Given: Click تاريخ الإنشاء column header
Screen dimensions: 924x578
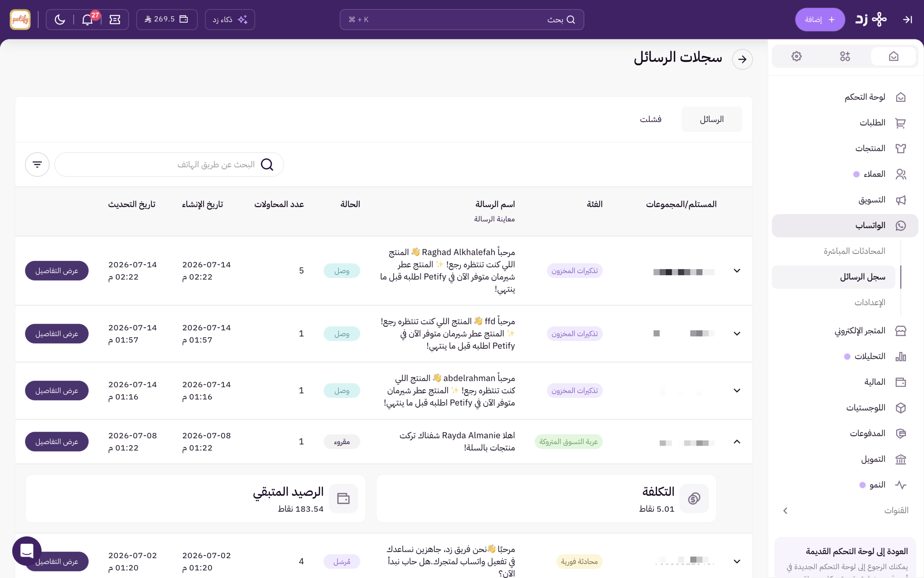Looking at the screenshot, I should coord(202,204).
